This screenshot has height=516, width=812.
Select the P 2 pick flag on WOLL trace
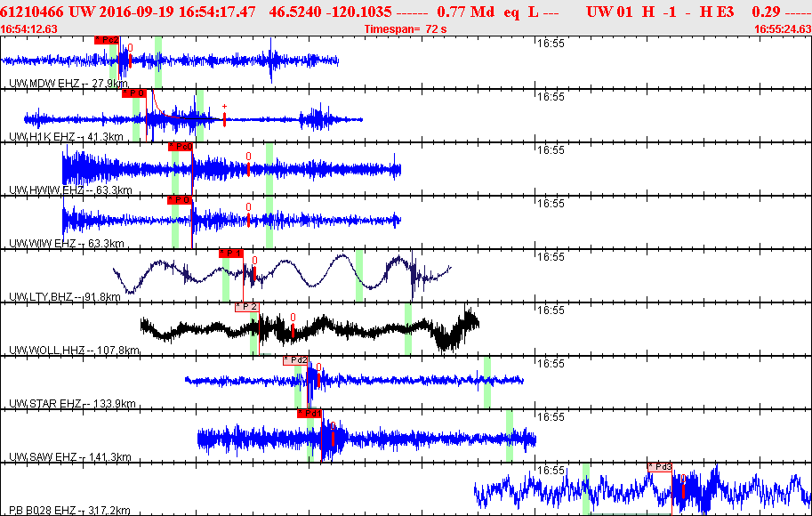point(247,307)
